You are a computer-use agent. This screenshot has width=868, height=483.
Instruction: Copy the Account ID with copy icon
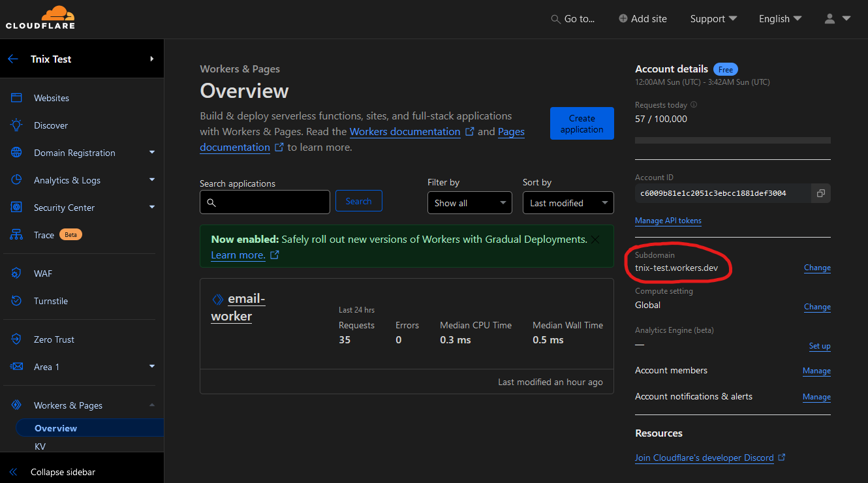[x=821, y=193]
